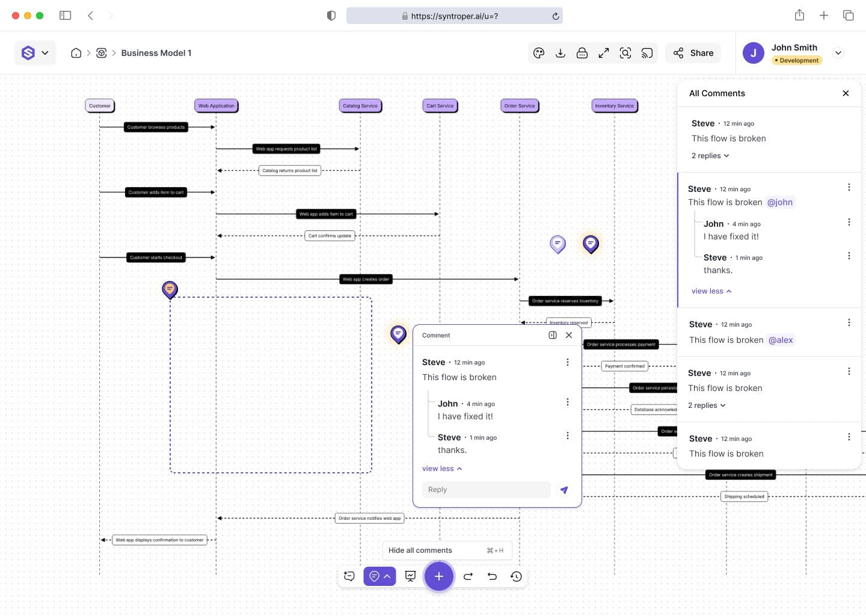Click the zoom-to-fit magnifier icon
Screen dimensions: 866x616
point(625,53)
